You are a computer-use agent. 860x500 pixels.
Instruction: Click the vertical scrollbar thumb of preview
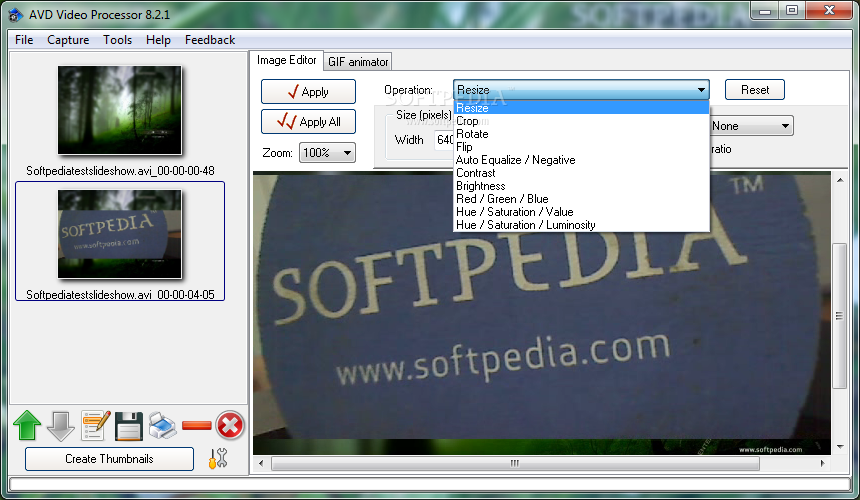click(x=839, y=316)
